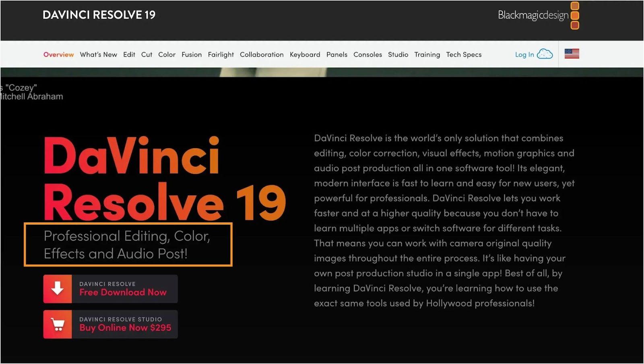Click the Log In link

point(524,54)
